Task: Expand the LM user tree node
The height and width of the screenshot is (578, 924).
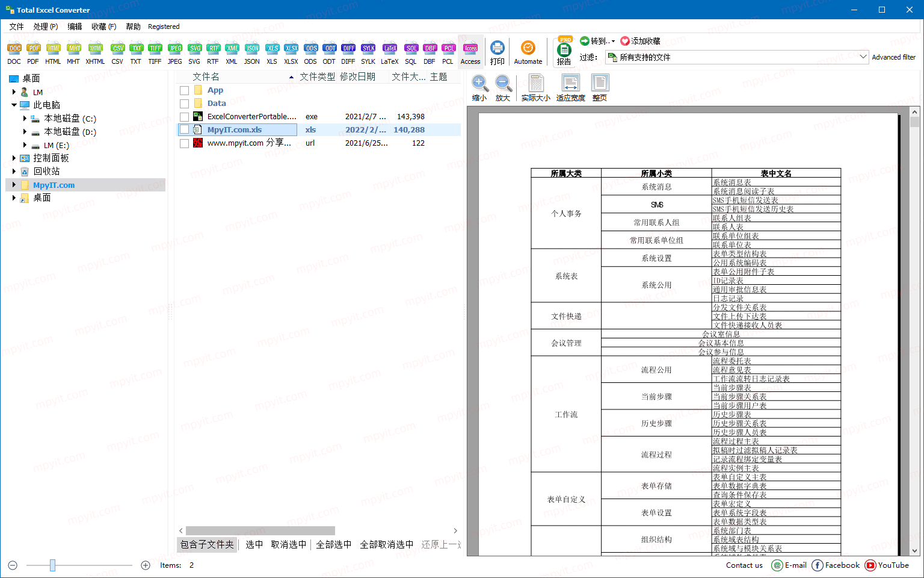Action: pos(14,92)
